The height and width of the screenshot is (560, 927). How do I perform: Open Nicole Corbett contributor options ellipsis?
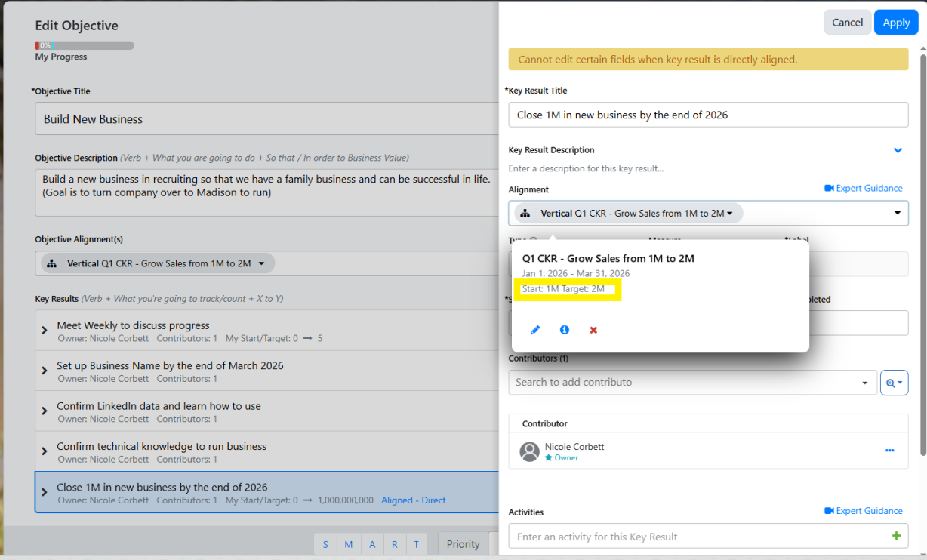click(x=889, y=451)
